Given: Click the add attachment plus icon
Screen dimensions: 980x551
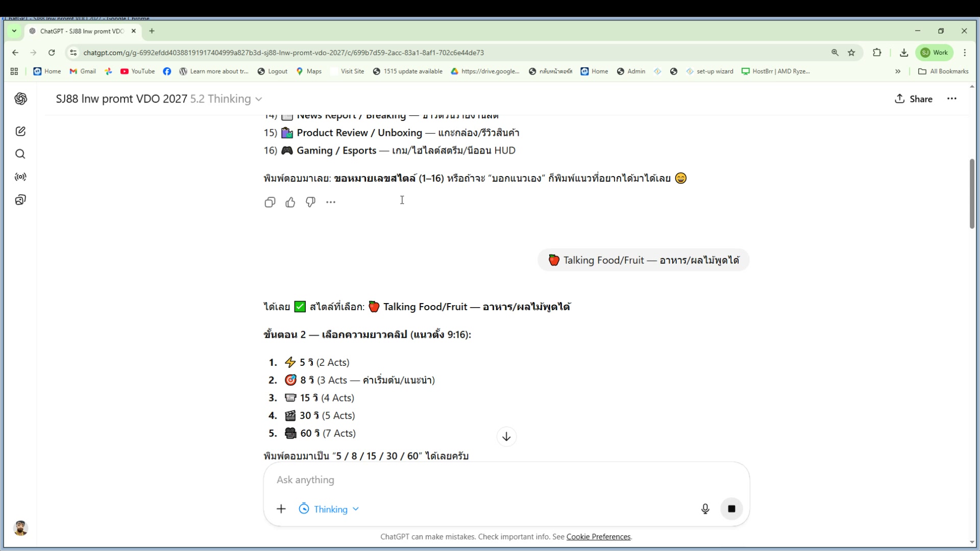Looking at the screenshot, I should pyautogui.click(x=281, y=509).
